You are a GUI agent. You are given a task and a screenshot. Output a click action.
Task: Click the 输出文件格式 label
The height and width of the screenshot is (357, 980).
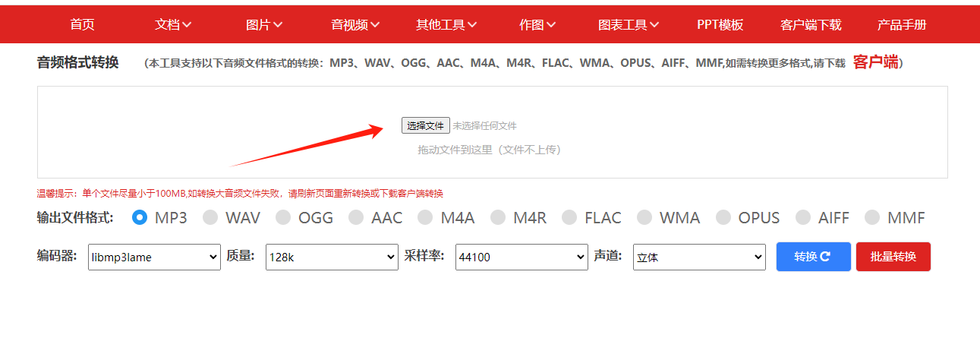pyautogui.click(x=75, y=218)
